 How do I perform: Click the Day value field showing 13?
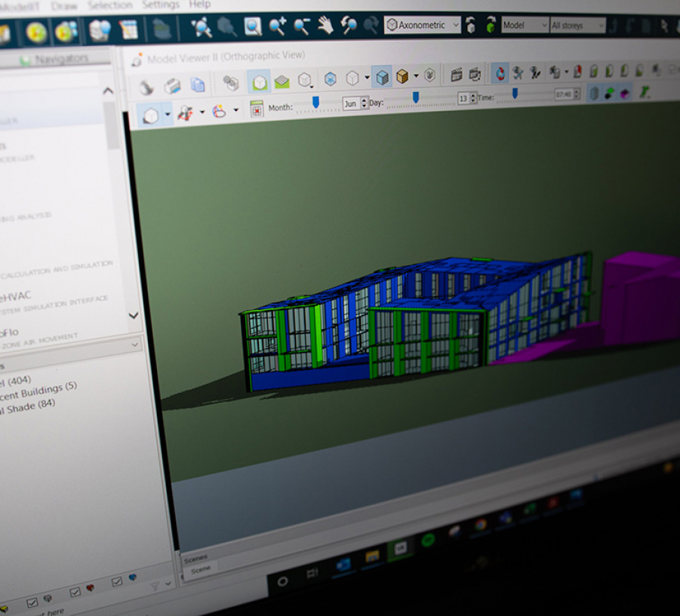click(x=463, y=98)
